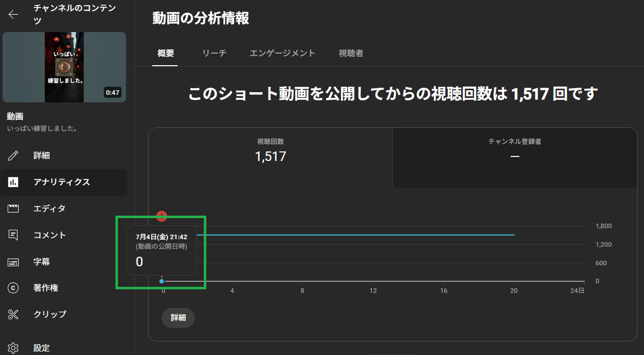
Task: Click the Settings gear icon
Action: click(x=13, y=348)
